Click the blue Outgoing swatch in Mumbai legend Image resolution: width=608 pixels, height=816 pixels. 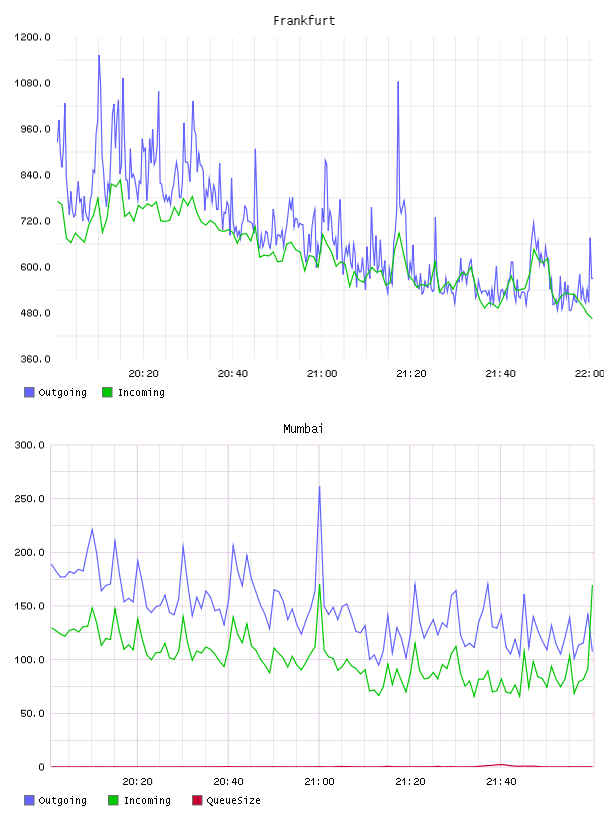[x=29, y=800]
